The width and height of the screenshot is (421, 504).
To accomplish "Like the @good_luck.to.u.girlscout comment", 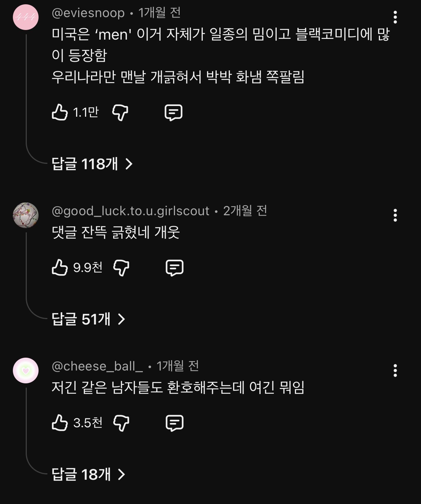I will tap(60, 267).
